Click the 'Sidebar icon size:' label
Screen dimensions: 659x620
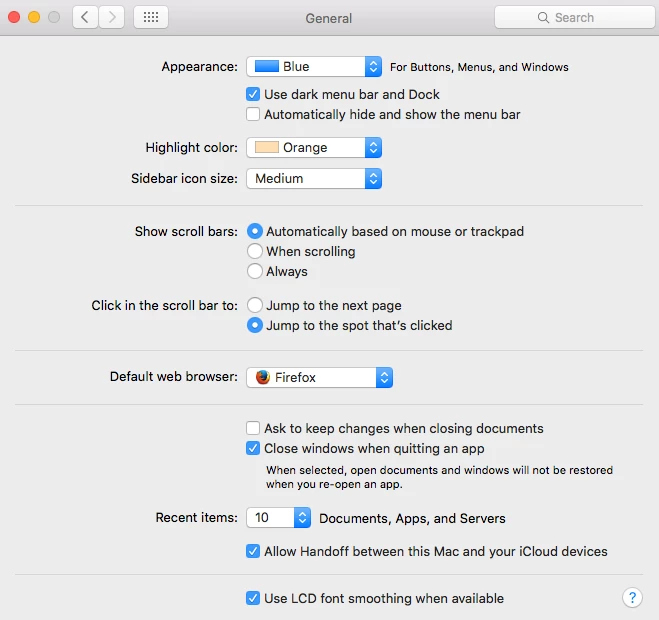click(x=185, y=179)
